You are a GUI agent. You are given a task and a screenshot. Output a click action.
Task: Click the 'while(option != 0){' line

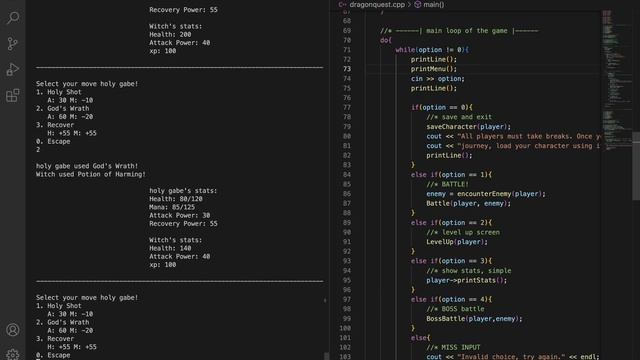coord(432,50)
